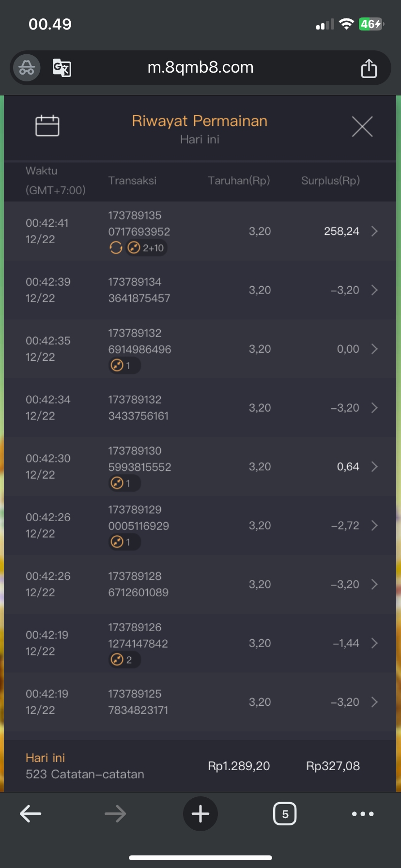401x868 pixels.
Task: Tap the share icon in address bar
Action: click(x=369, y=68)
